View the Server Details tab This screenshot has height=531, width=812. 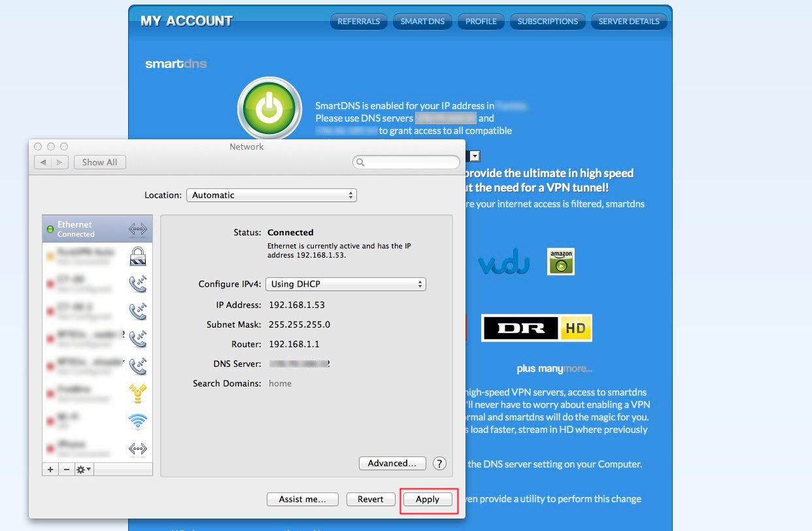tap(629, 22)
